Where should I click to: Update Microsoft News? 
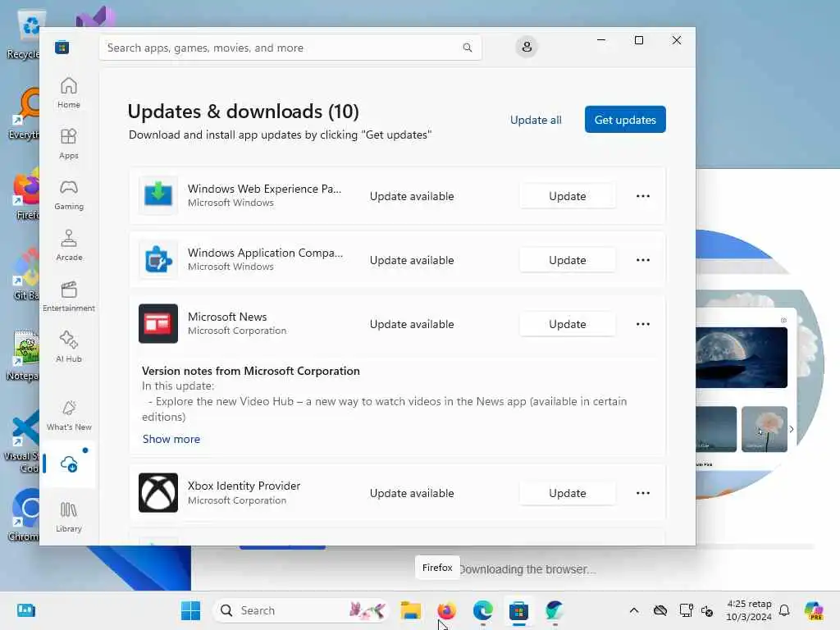tap(568, 324)
